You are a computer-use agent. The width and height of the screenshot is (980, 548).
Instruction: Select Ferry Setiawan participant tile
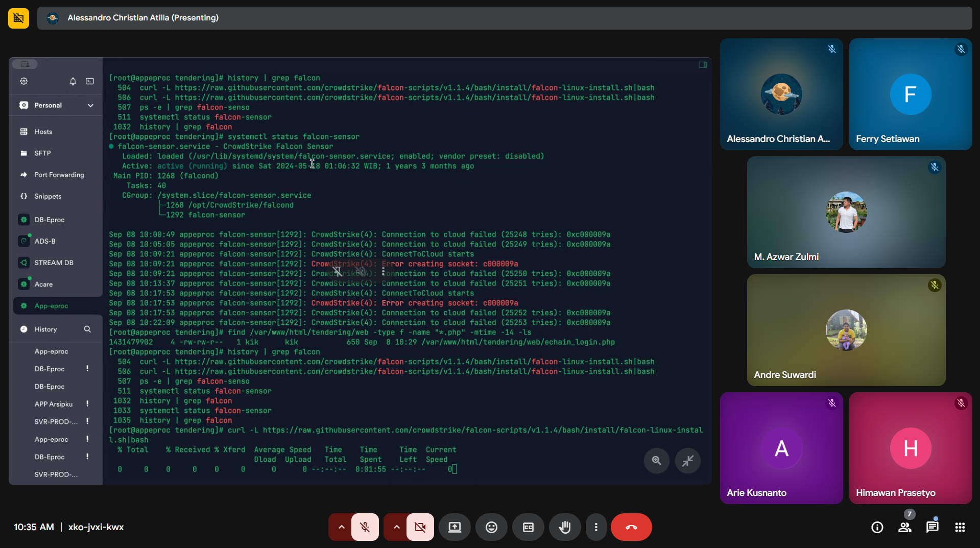click(x=910, y=94)
